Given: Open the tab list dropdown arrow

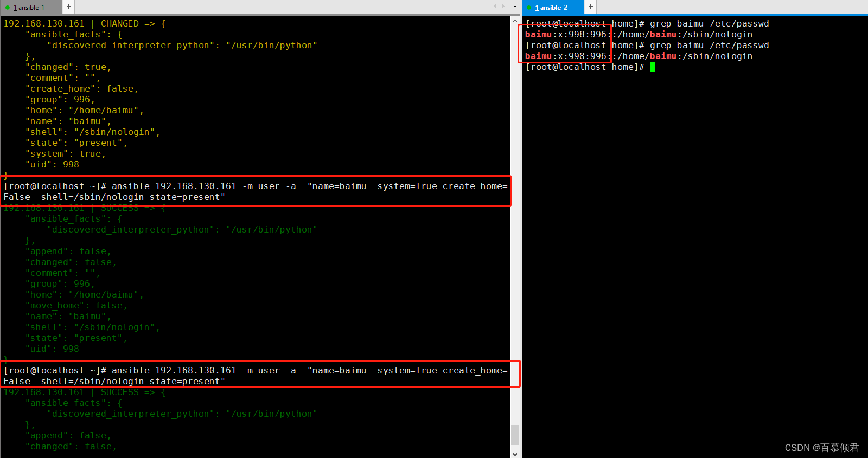Looking at the screenshot, I should click(515, 7).
